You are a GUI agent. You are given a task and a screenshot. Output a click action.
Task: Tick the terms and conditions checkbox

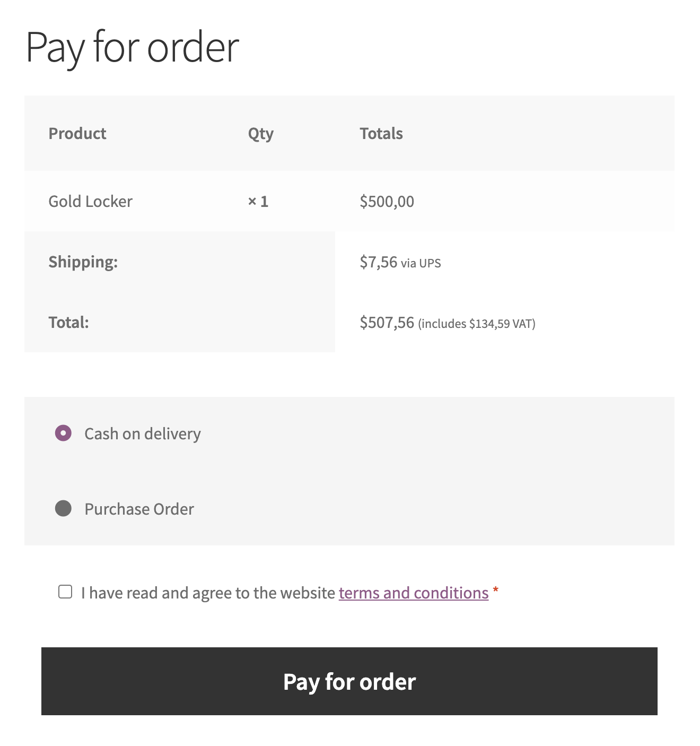tap(65, 592)
